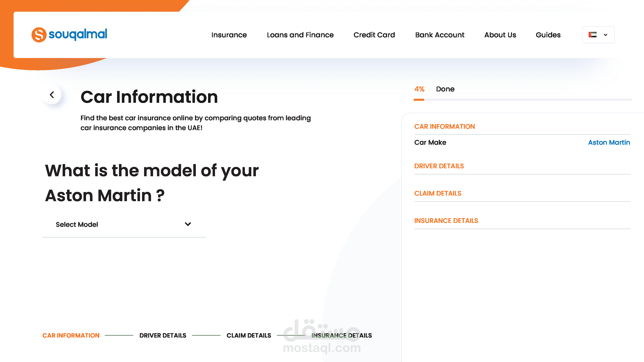Click the orange progress bar
Screen dimensions: 644x362
click(x=419, y=100)
